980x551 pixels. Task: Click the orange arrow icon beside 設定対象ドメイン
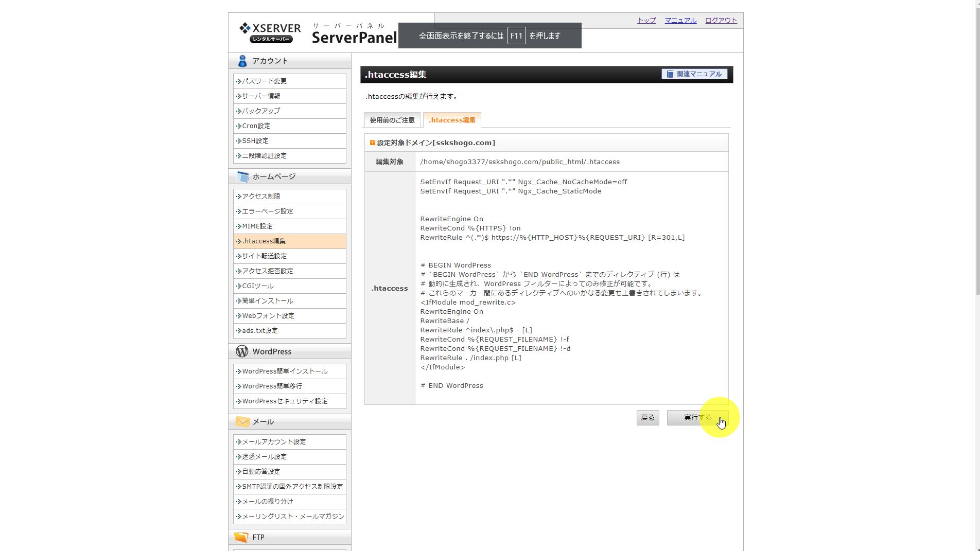(373, 143)
